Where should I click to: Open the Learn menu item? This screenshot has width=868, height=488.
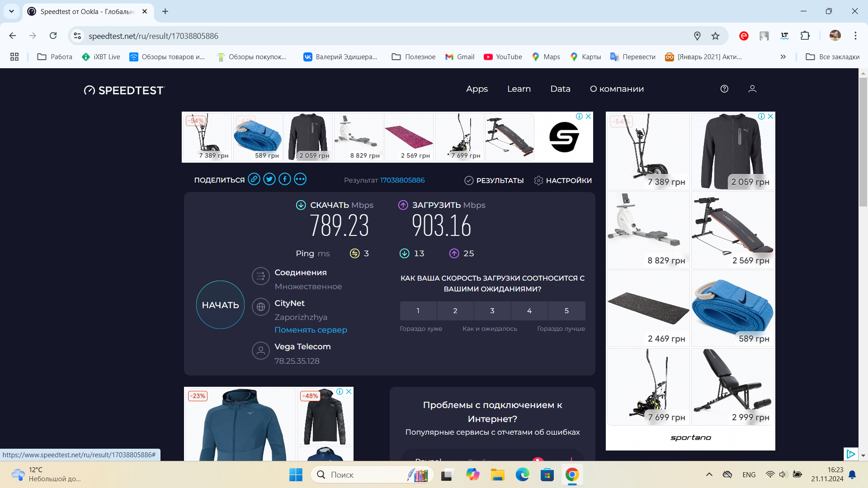click(x=519, y=89)
